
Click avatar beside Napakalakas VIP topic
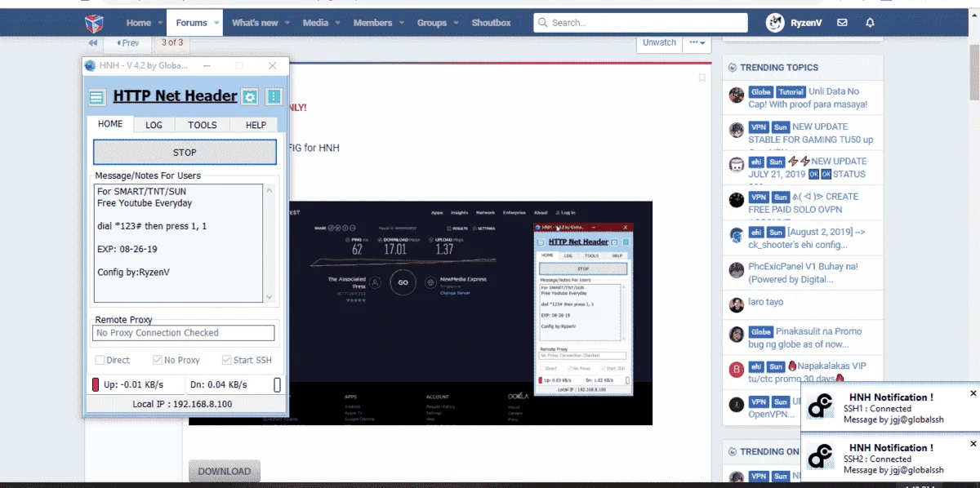(737, 370)
